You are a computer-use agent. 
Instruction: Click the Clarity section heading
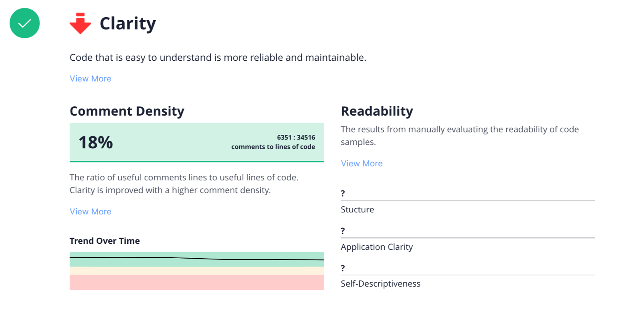coord(128,24)
